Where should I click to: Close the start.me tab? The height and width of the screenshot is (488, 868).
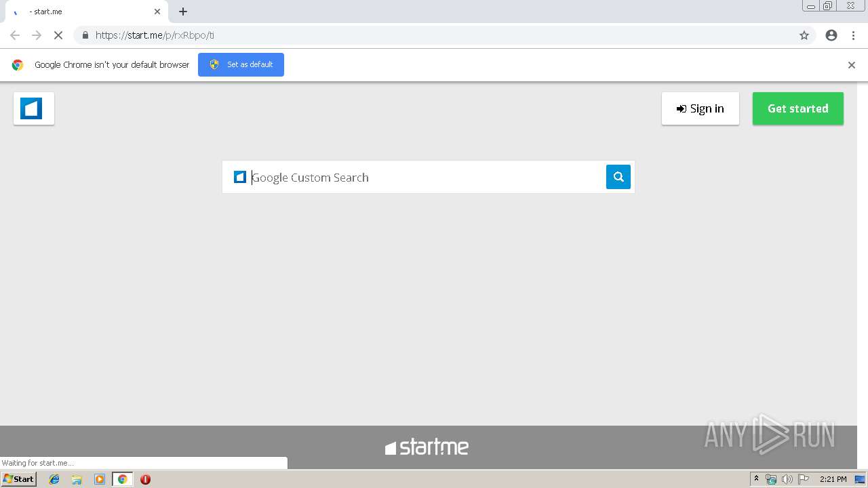(157, 12)
